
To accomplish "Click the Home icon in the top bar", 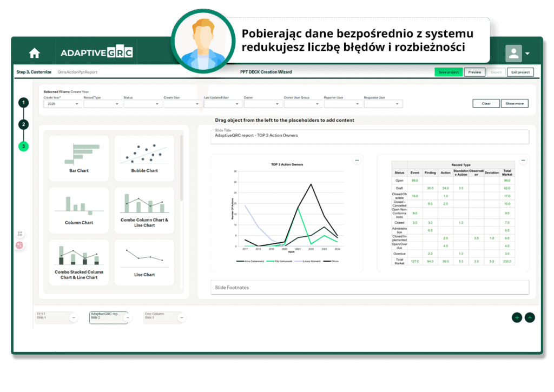I will pyautogui.click(x=34, y=52).
